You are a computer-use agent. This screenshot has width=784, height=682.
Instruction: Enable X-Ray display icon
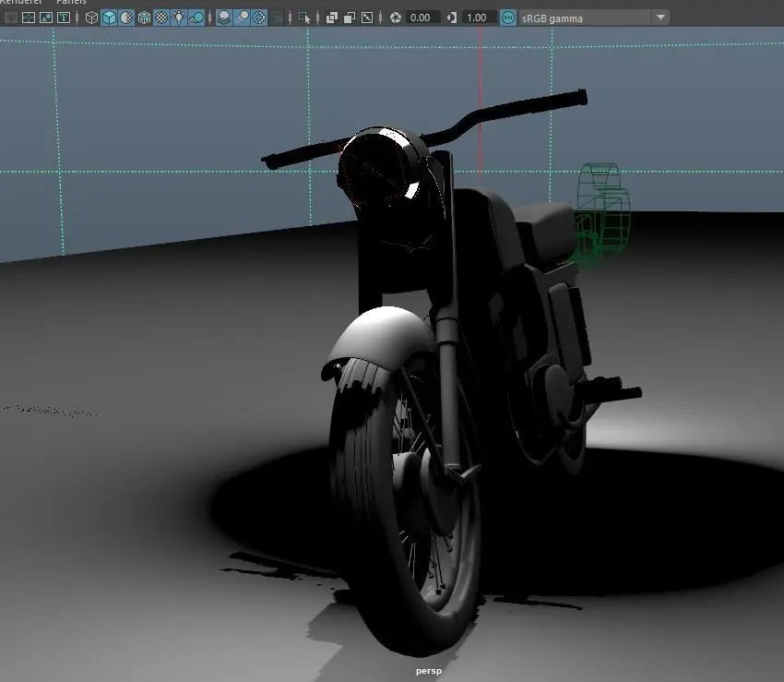(332, 18)
